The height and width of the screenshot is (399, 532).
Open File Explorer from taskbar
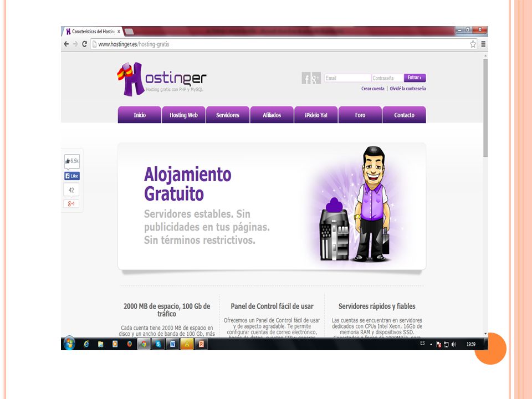click(100, 344)
